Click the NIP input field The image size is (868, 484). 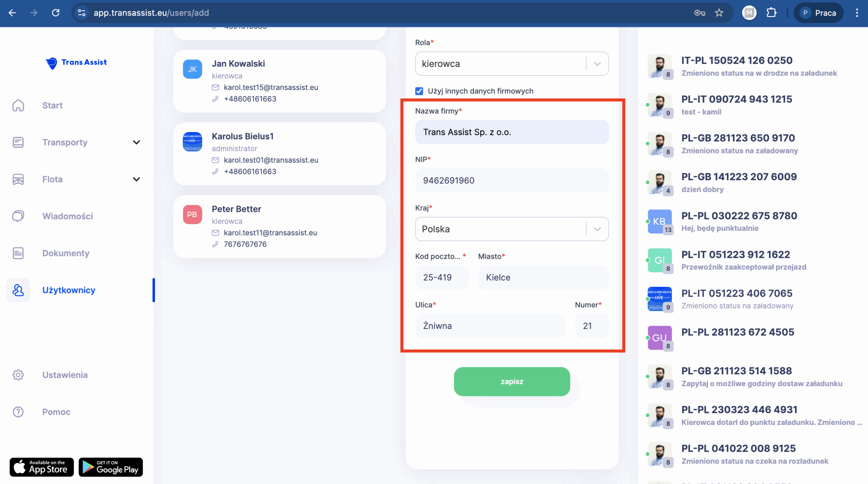(x=511, y=181)
